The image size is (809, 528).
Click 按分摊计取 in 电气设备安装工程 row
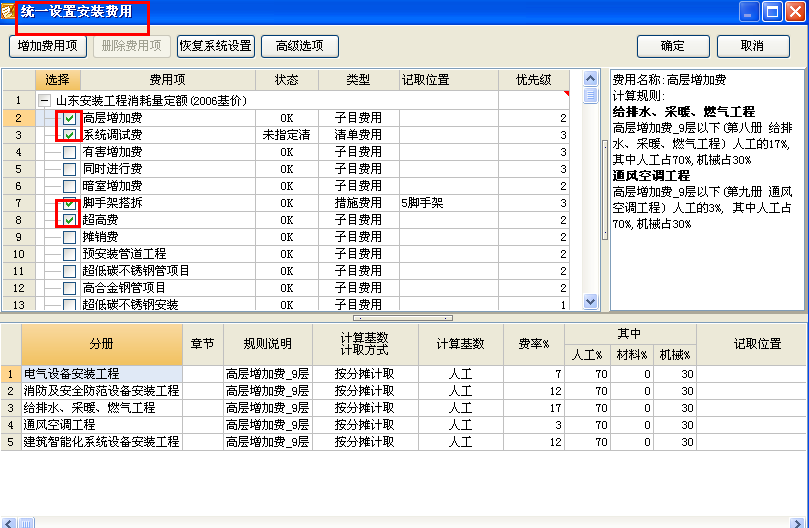click(365, 374)
